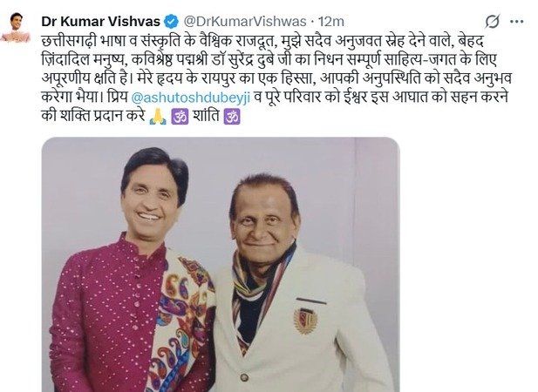Image resolution: width=538 pixels, height=392 pixels.
Task: Click tweet line starting अपूरणीय क्षति
Action: (x=276, y=78)
